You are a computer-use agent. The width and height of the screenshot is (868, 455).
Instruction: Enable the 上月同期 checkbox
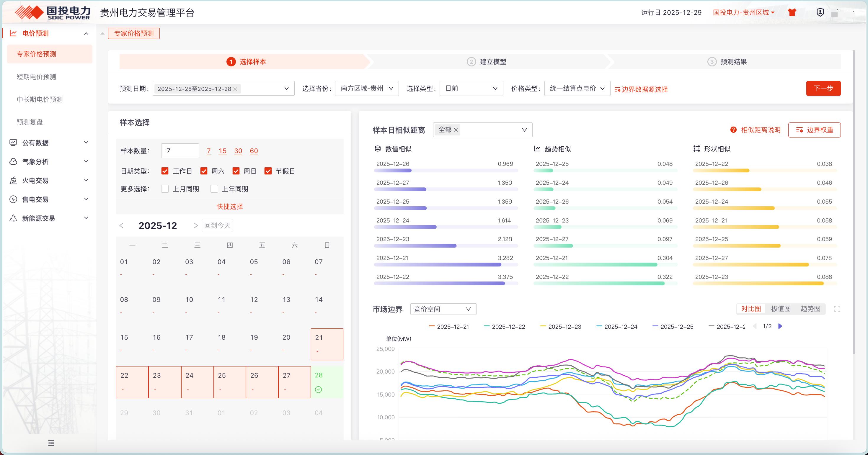coord(165,189)
